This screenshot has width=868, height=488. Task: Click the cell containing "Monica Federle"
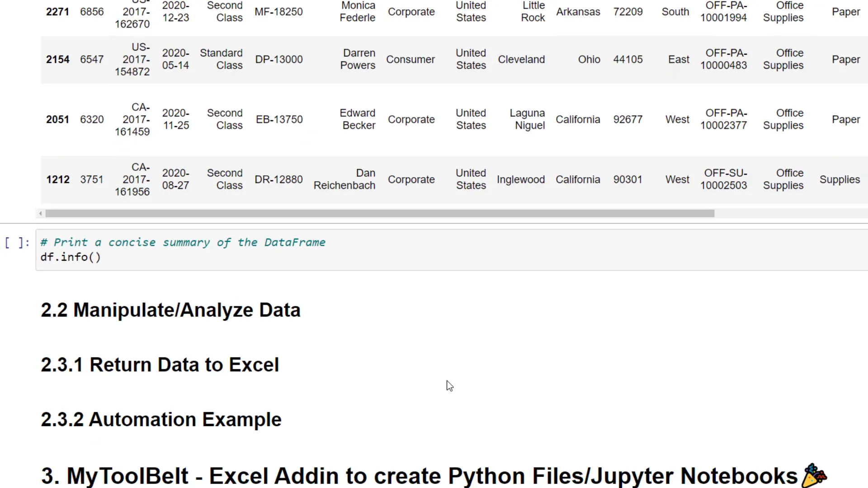[x=358, y=12]
